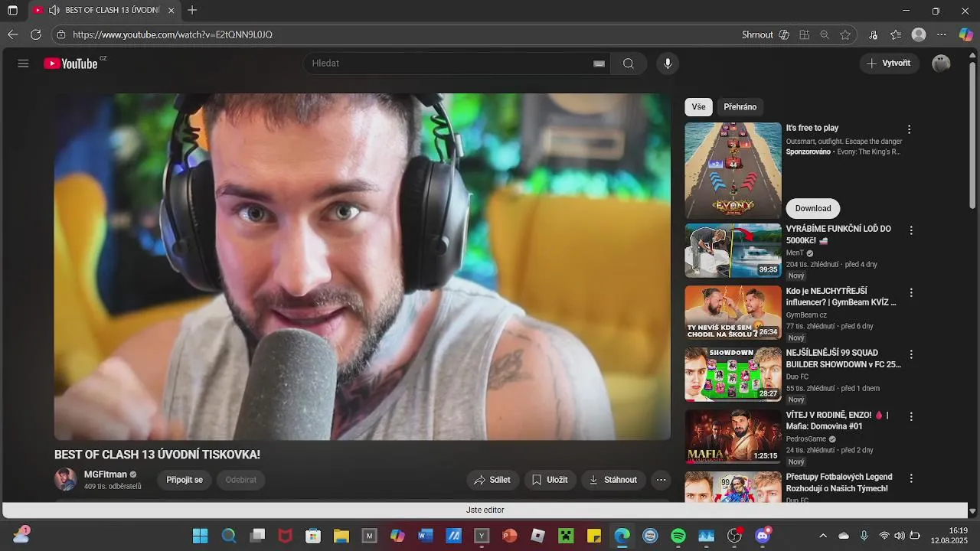Open Edge Copilot icon

click(x=966, y=34)
